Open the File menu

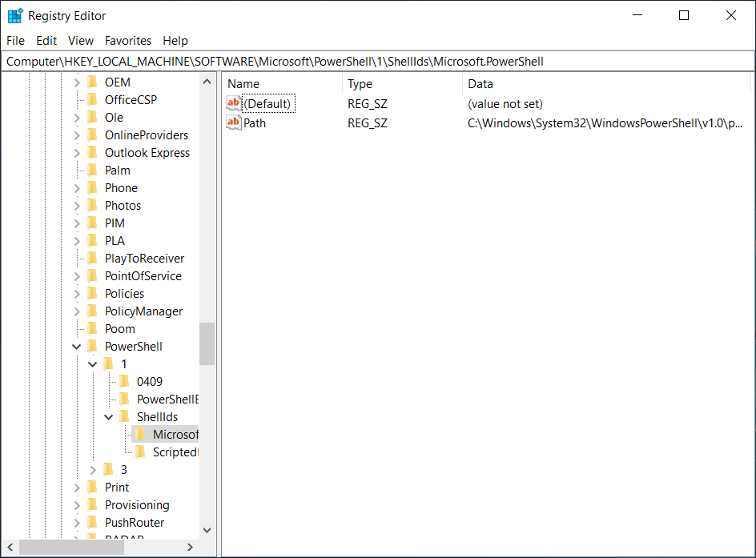[x=15, y=41]
